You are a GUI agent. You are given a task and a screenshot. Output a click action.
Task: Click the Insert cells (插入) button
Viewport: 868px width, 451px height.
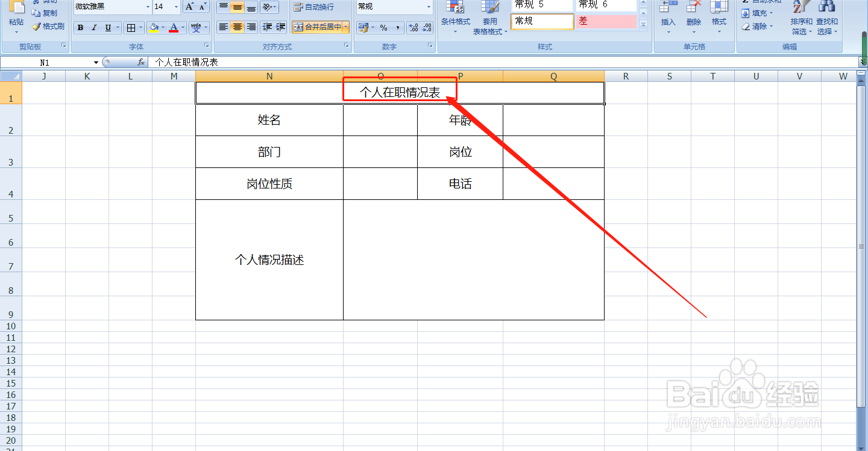[x=668, y=17]
